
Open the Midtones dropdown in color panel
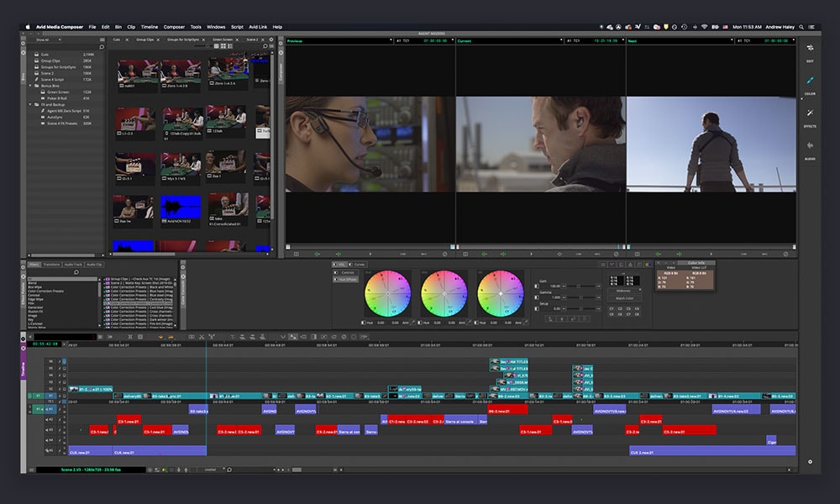click(624, 290)
